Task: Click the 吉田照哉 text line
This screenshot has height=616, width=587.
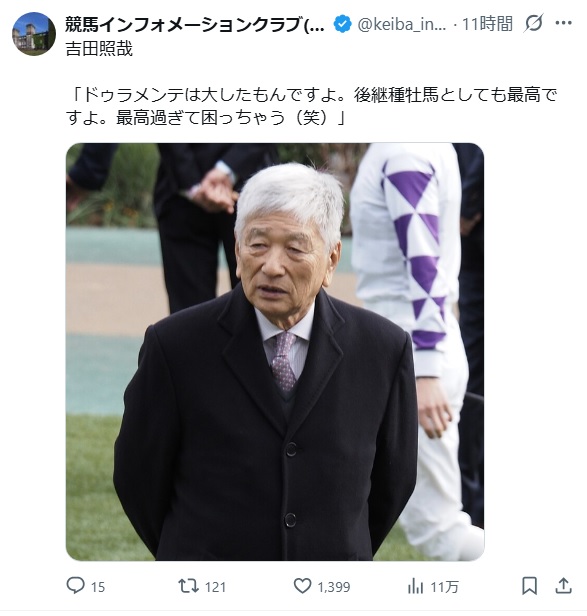Action: (x=99, y=49)
